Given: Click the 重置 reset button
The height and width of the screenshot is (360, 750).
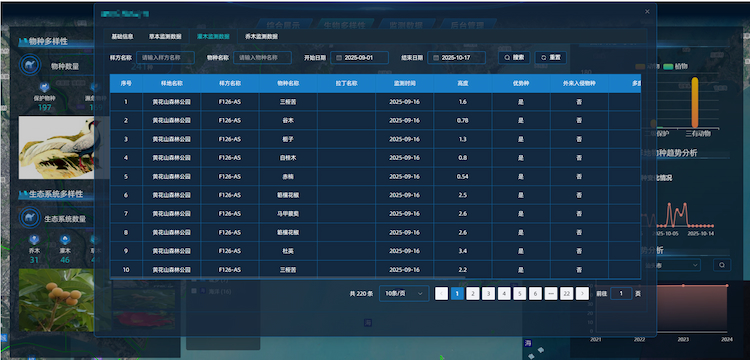Looking at the screenshot, I should click(551, 57).
